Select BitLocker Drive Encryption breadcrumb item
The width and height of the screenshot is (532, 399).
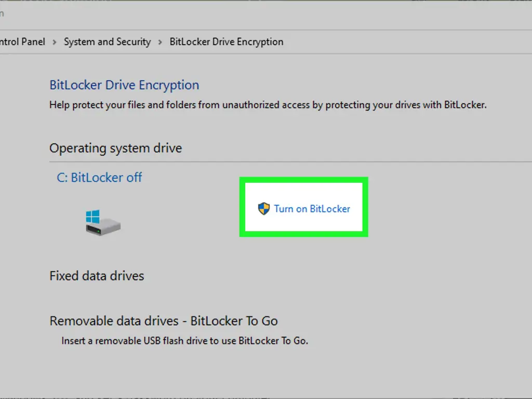click(x=227, y=42)
